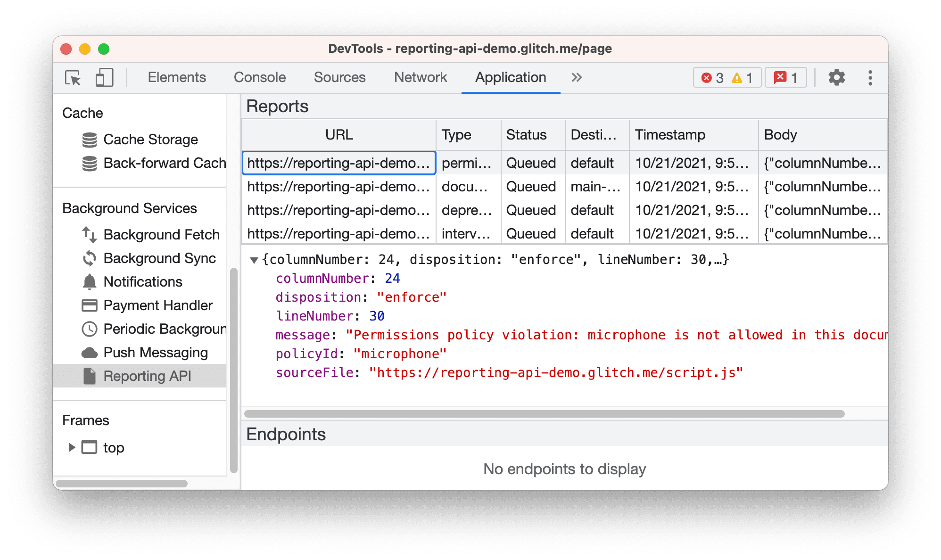Click the Elements panel tab

(x=168, y=77)
